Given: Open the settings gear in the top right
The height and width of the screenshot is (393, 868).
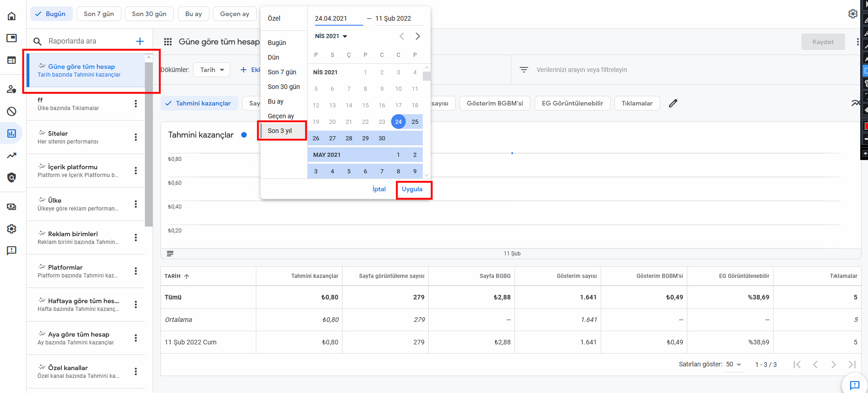Looking at the screenshot, I should tap(852, 14).
